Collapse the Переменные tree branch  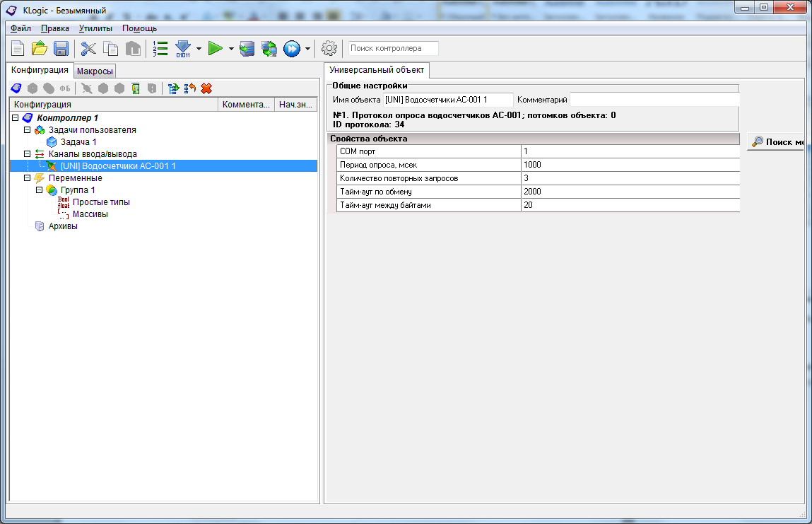pos(28,178)
